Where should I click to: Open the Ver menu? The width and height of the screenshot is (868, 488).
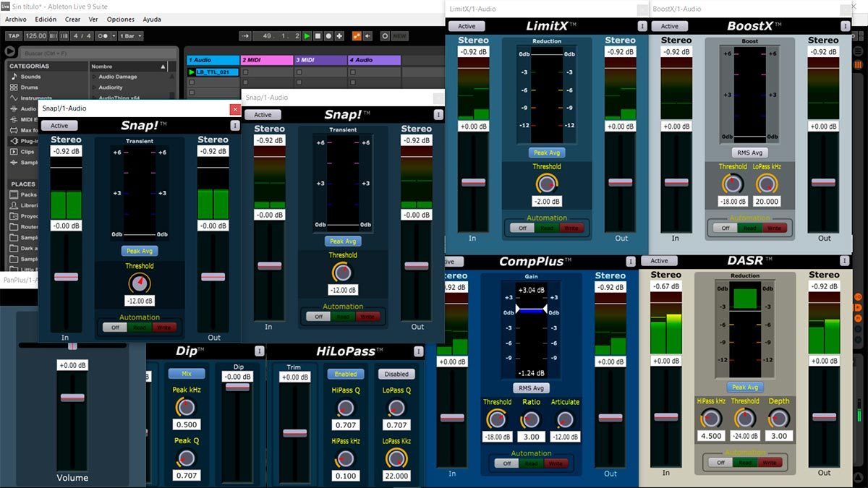click(x=93, y=20)
